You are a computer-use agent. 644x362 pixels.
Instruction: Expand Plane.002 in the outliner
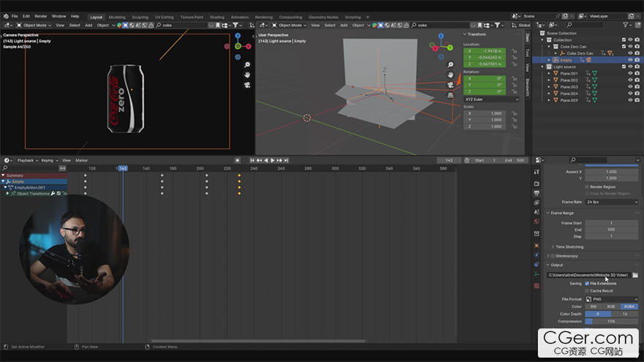pyautogui.click(x=549, y=80)
